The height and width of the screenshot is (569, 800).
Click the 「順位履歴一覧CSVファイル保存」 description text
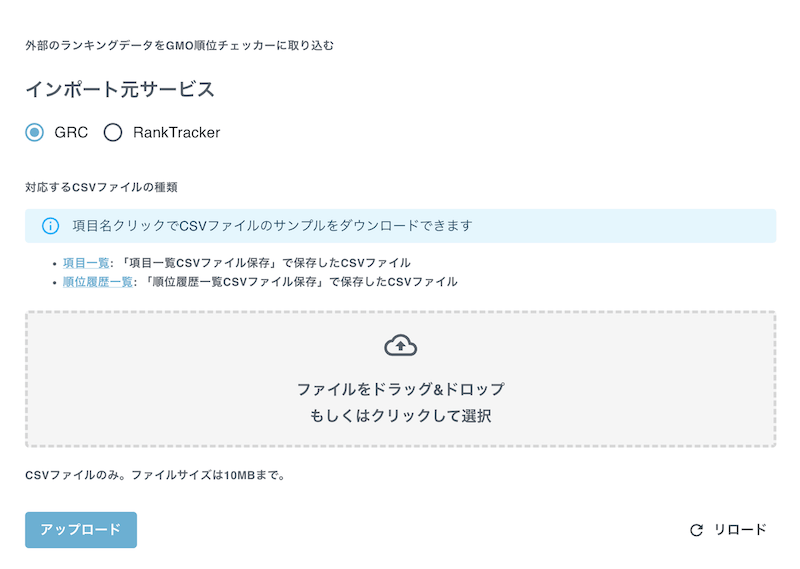[x=233, y=282]
